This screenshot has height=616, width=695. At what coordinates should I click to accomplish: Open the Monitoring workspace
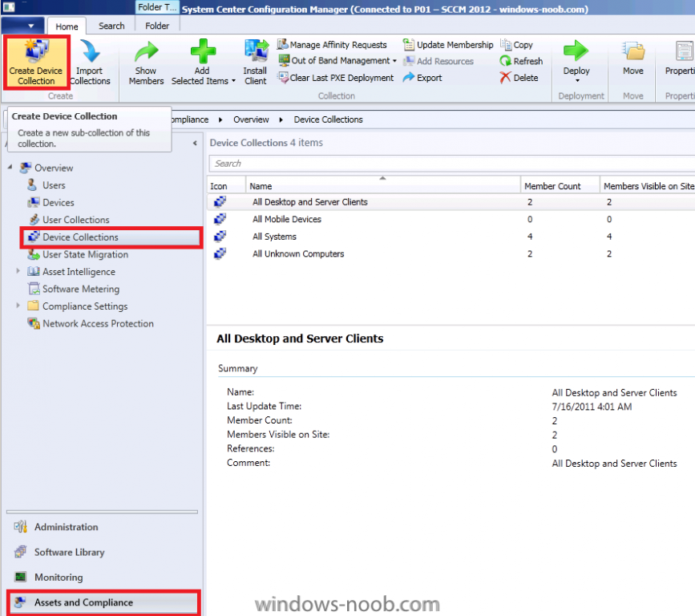(x=59, y=577)
